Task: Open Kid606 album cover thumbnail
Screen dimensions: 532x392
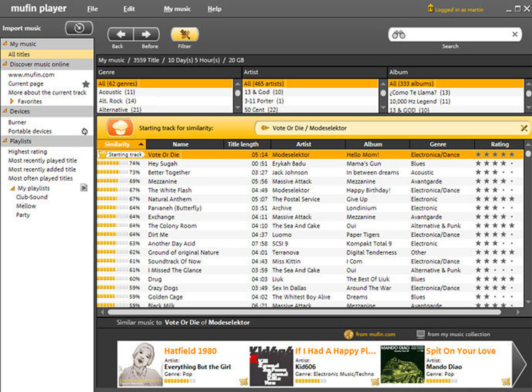Action: pyautogui.click(x=271, y=365)
